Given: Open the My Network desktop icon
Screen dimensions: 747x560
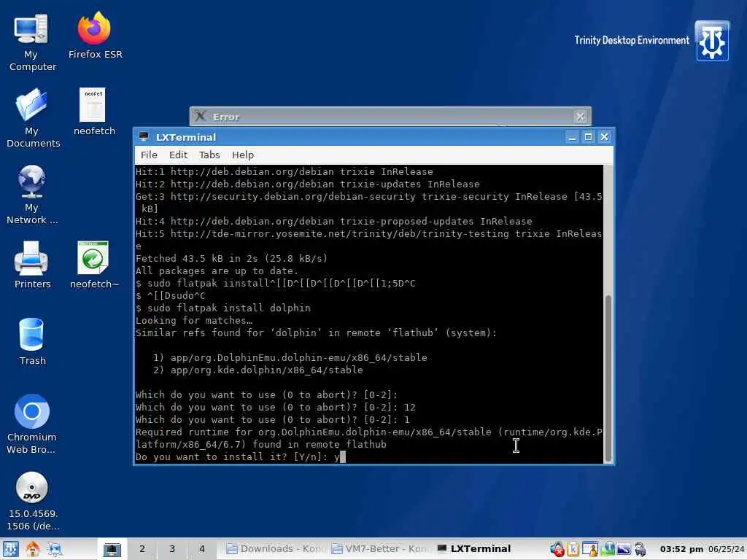Looking at the screenshot, I should pyautogui.click(x=31, y=194).
